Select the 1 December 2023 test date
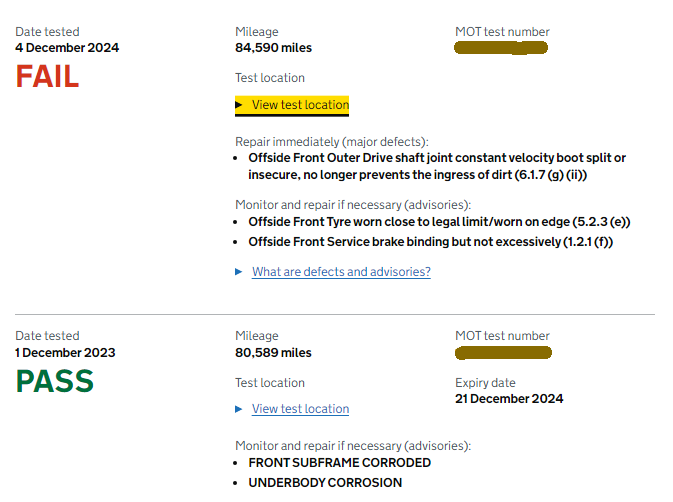673x502 pixels. point(65,353)
